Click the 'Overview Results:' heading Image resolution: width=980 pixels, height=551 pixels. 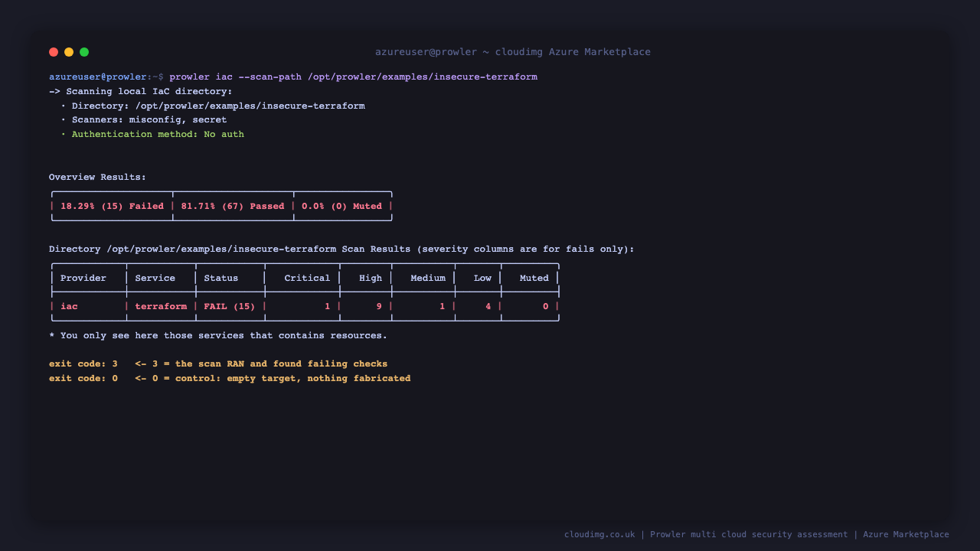(98, 178)
